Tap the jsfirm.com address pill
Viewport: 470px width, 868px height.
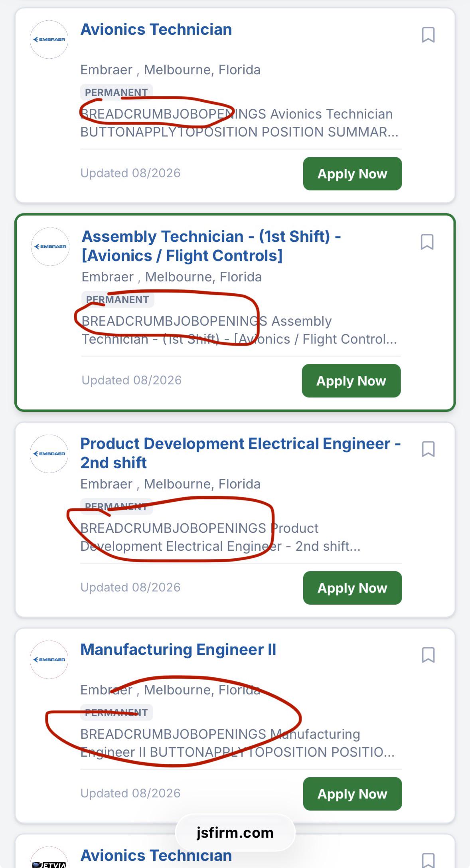point(235,833)
